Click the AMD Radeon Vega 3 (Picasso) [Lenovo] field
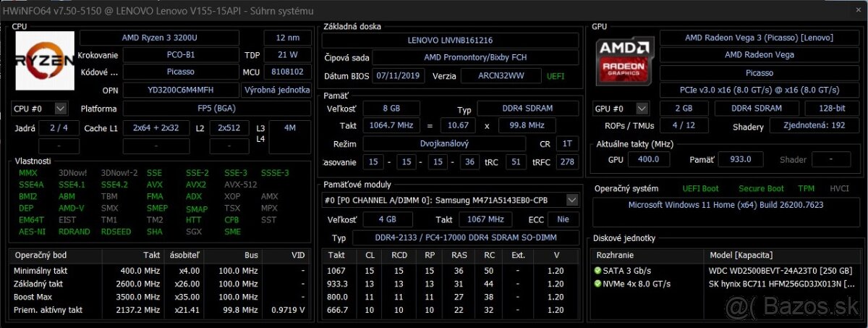The height and width of the screenshot is (328, 868). tap(759, 38)
